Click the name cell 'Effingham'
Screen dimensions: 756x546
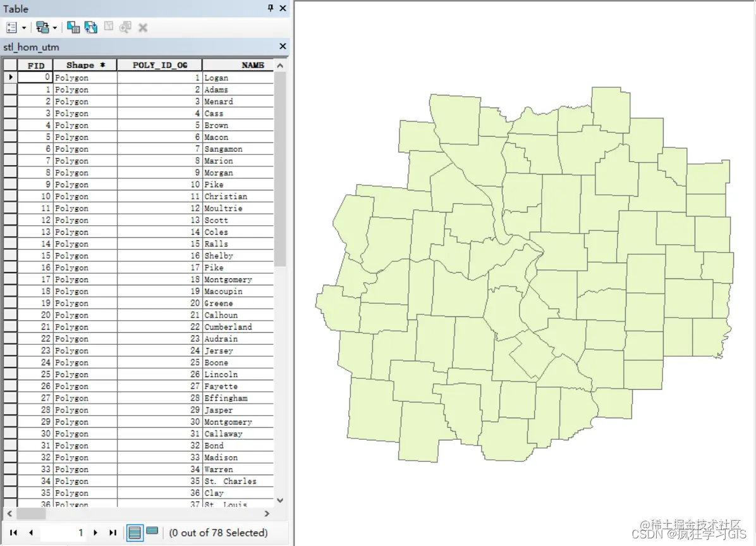click(x=238, y=399)
